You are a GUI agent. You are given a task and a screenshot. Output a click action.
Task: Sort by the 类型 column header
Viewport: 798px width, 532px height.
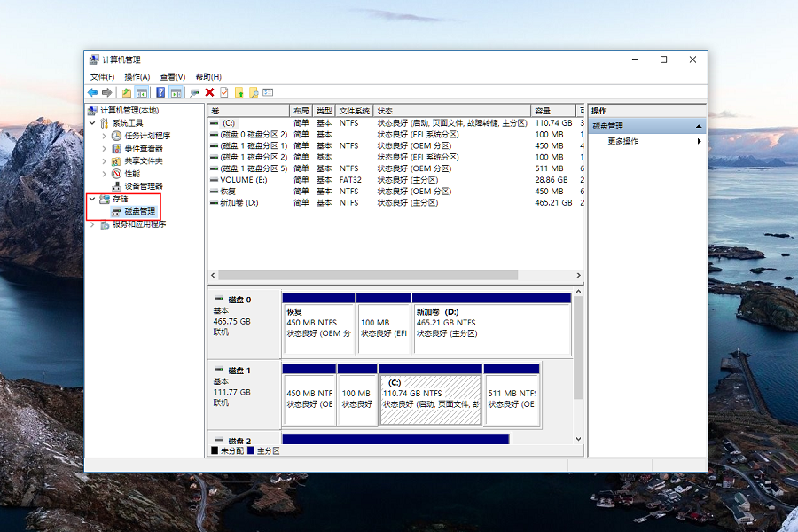point(324,111)
